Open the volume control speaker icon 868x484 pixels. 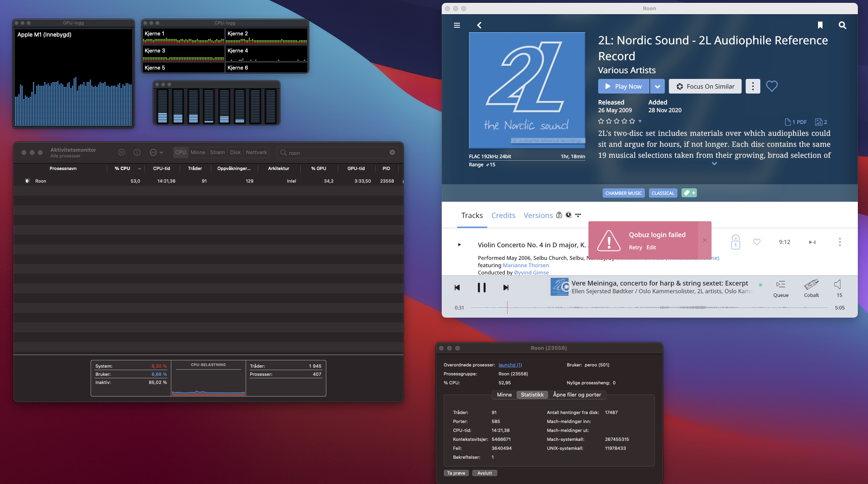838,284
